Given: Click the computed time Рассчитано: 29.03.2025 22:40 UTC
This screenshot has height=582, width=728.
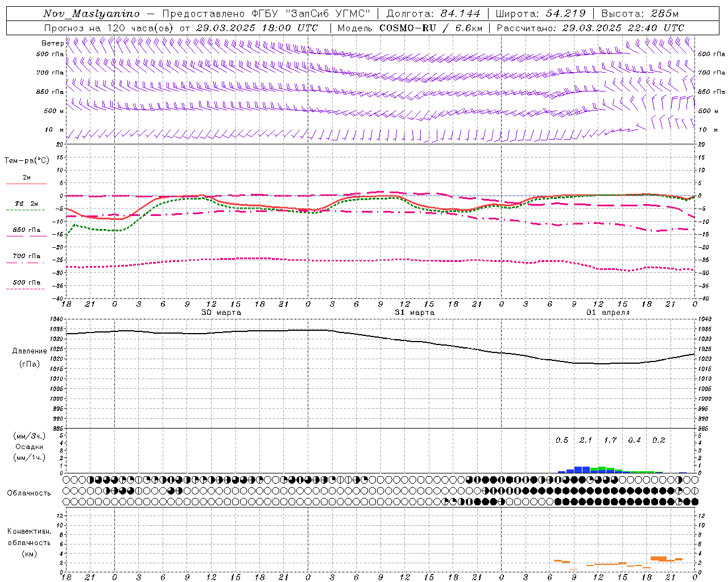Looking at the screenshot, I should 590,28.
